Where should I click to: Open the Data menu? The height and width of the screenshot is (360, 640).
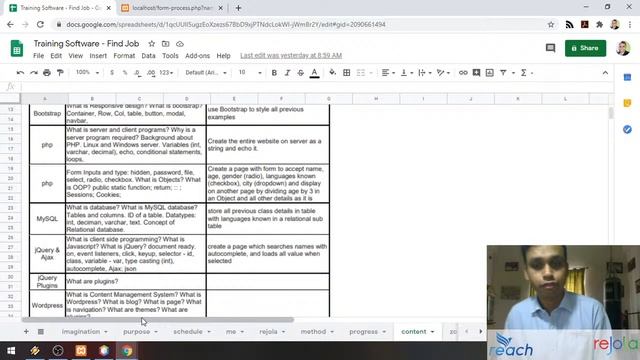pyautogui.click(x=148, y=56)
